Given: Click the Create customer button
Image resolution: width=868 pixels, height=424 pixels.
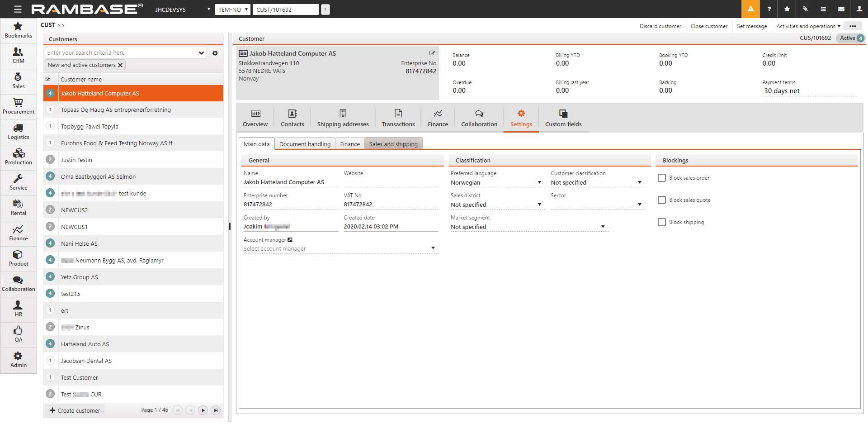Looking at the screenshot, I should coord(75,410).
